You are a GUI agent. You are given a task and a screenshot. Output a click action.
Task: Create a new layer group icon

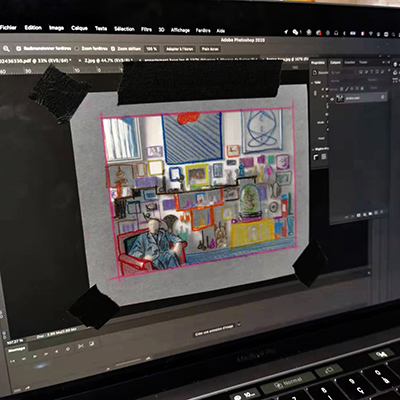(x=370, y=213)
